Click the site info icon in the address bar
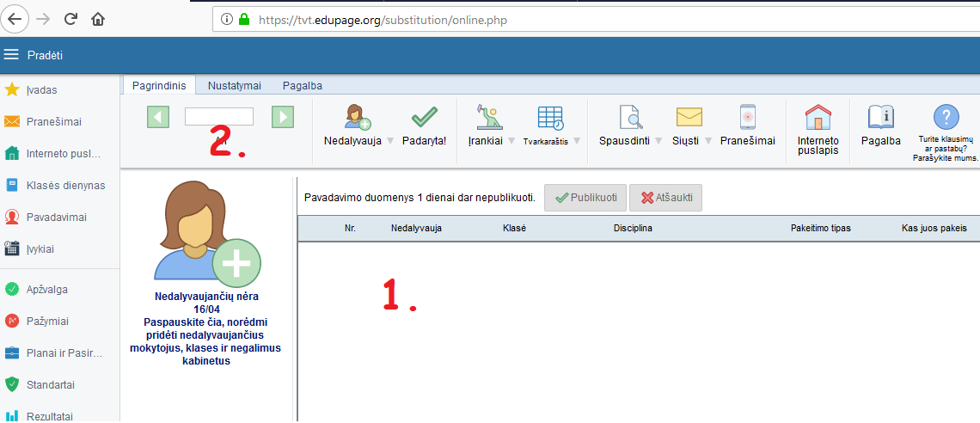Image resolution: width=980 pixels, height=423 pixels. tap(226, 20)
